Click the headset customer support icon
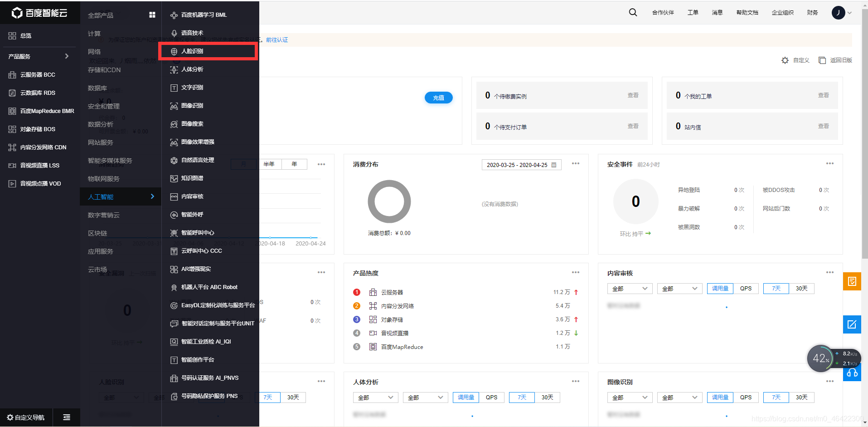This screenshot has width=868, height=427. pyautogui.click(x=852, y=373)
